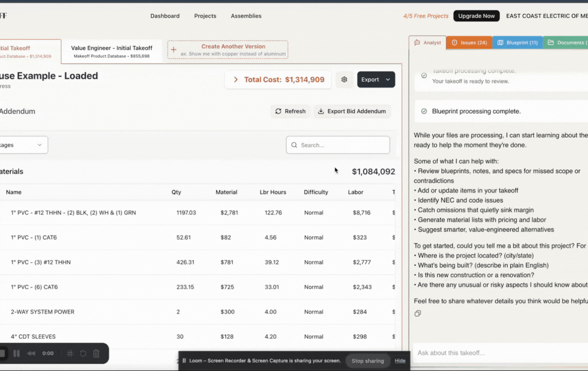Click the search magnifier icon
588x371 pixels.
[x=294, y=145]
